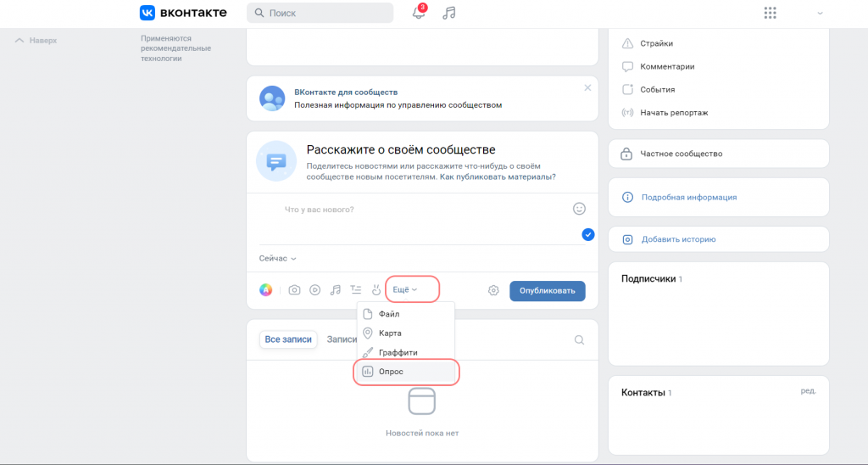The width and height of the screenshot is (868, 465).
Task: Expand the profile menu chevron
Action: click(x=820, y=14)
